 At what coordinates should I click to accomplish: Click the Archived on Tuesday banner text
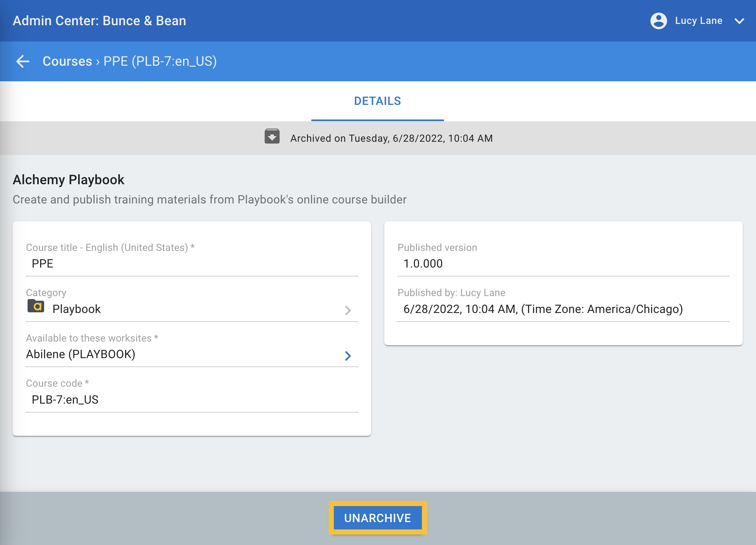point(391,138)
